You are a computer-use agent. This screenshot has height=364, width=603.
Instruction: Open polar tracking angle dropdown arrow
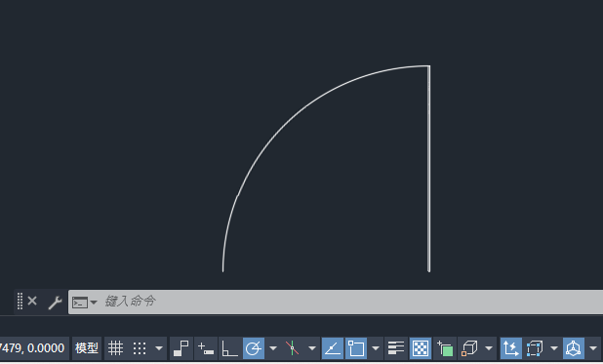point(273,348)
